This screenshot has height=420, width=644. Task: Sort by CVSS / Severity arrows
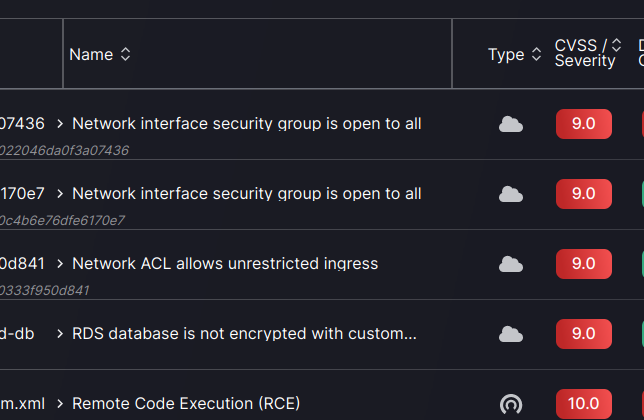[x=616, y=45]
